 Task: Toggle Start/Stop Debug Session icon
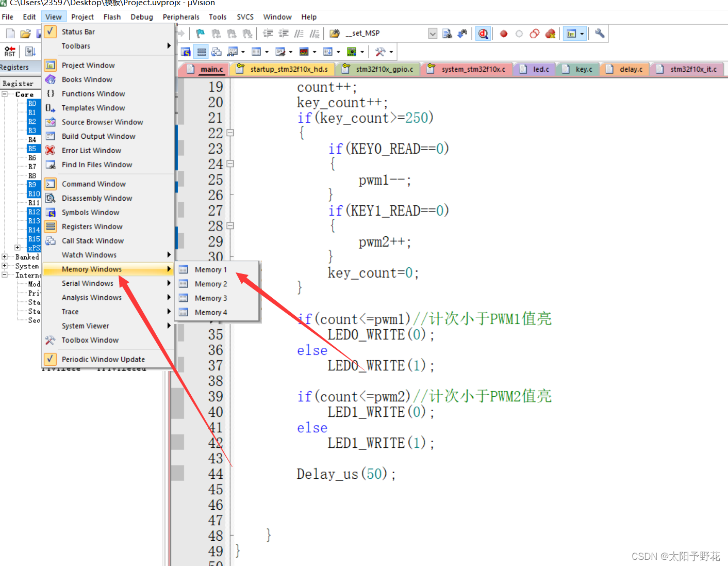click(483, 34)
